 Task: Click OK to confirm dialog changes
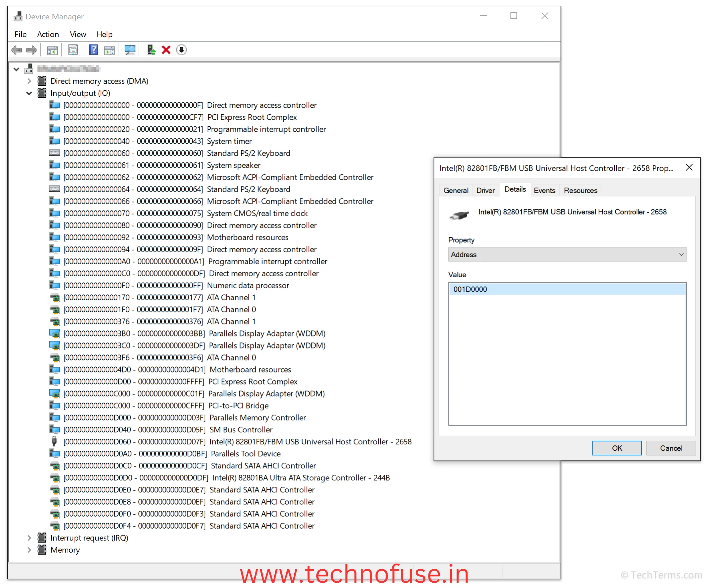[616, 447]
